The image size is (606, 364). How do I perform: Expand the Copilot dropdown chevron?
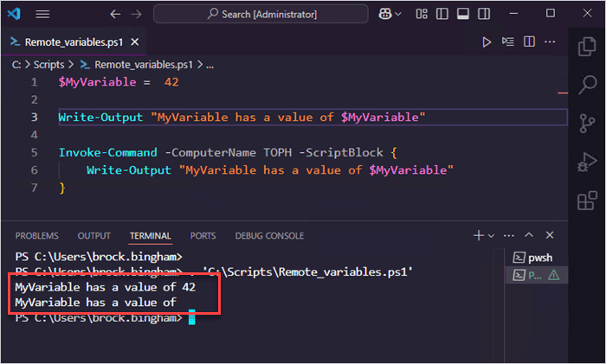398,15
